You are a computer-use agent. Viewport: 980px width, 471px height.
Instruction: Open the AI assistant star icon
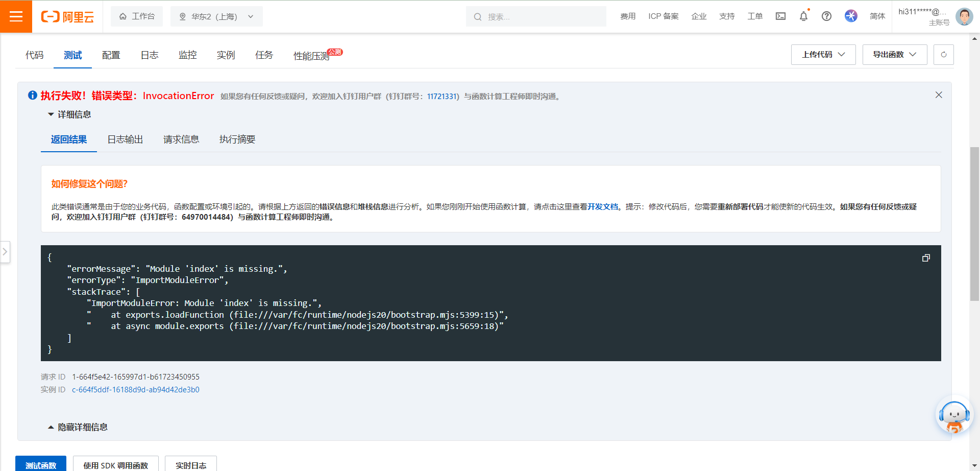[x=851, y=16]
